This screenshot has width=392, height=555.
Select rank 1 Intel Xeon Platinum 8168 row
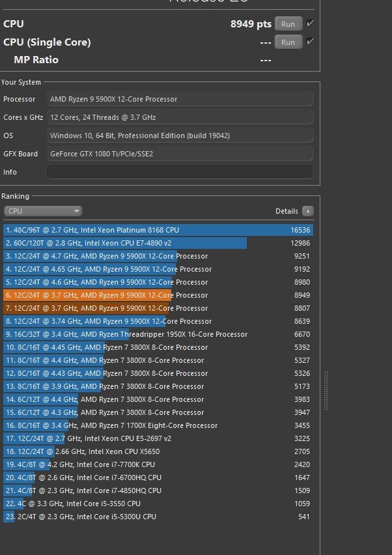(x=158, y=230)
